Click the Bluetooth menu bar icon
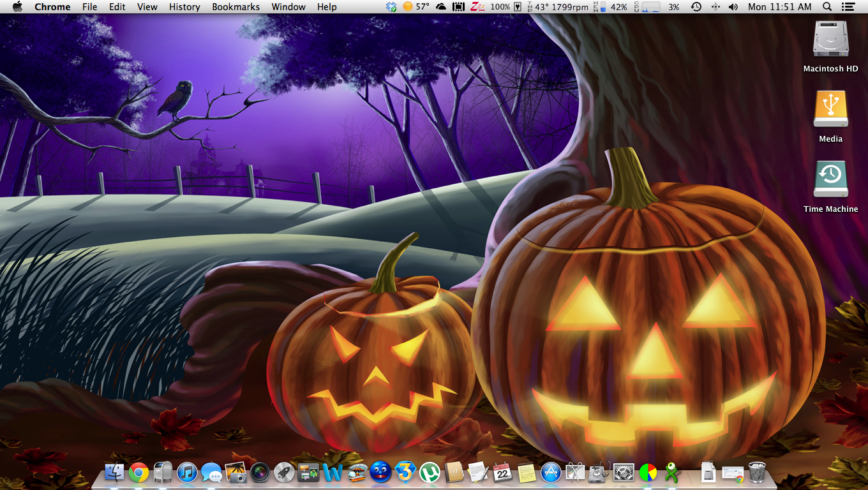This screenshot has width=868, height=490. (x=715, y=7)
